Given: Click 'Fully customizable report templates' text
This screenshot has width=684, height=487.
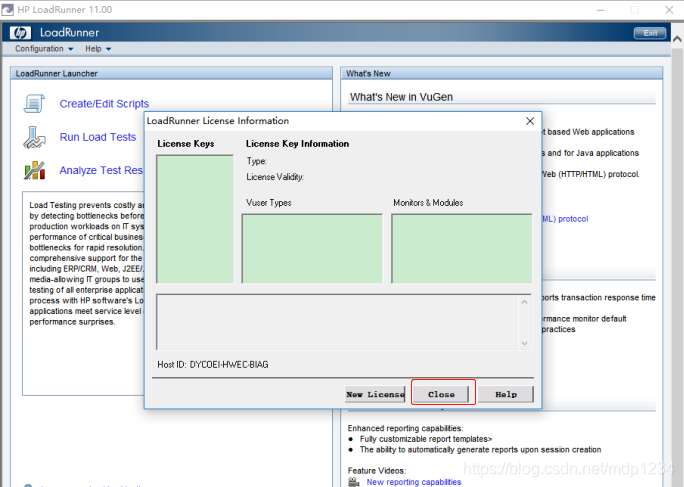Looking at the screenshot, I should [x=426, y=439].
